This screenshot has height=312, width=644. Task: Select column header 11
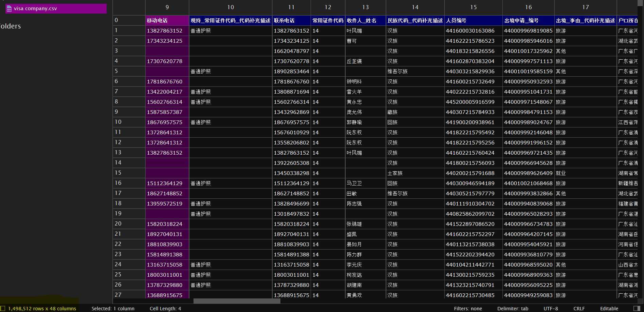point(291,7)
